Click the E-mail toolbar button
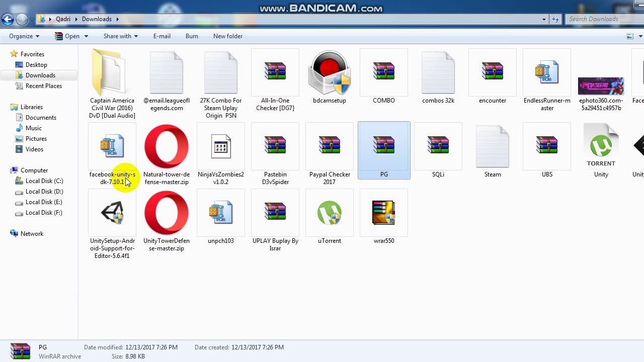This screenshot has width=644, height=362. (162, 36)
